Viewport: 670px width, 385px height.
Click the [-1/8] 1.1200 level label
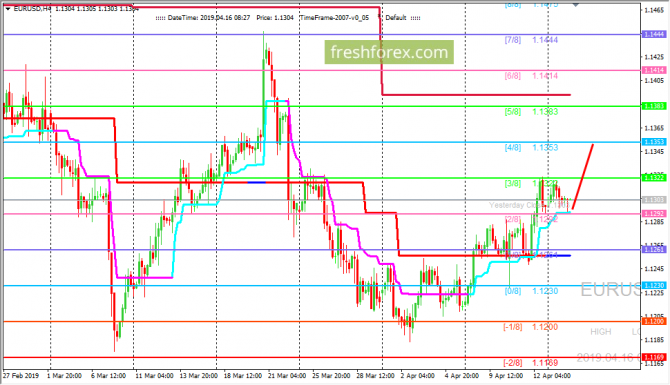pos(530,327)
